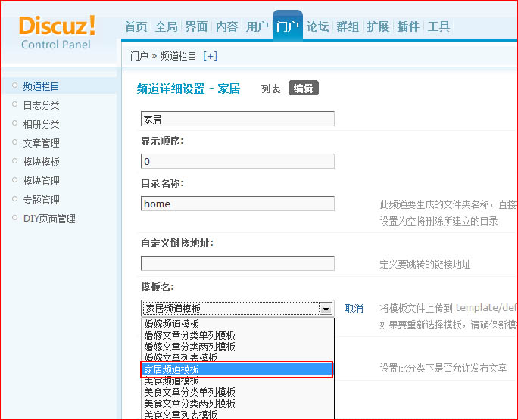Select 家居频道模板 highlighted option
Image resolution: width=518 pixels, height=420 pixels.
point(237,369)
